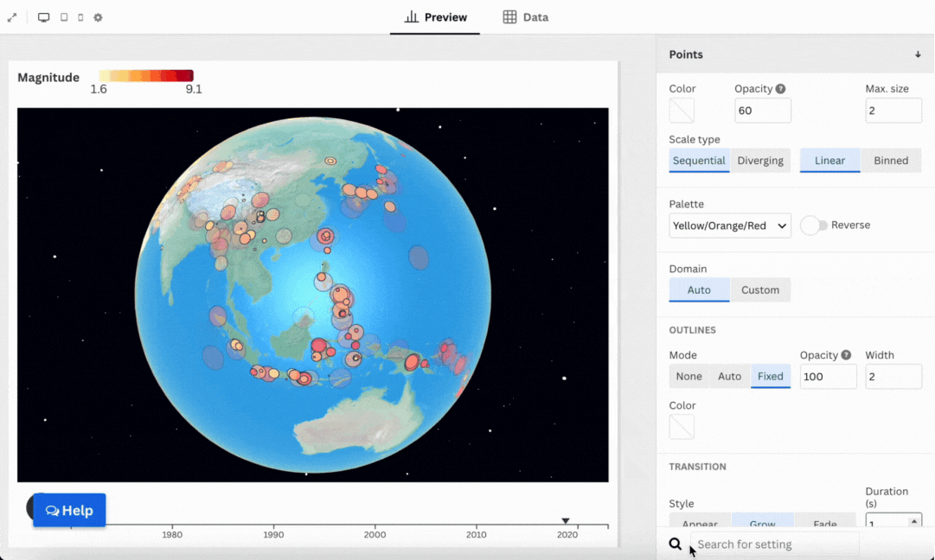
Task: Click the Help chat button
Action: tap(69, 511)
